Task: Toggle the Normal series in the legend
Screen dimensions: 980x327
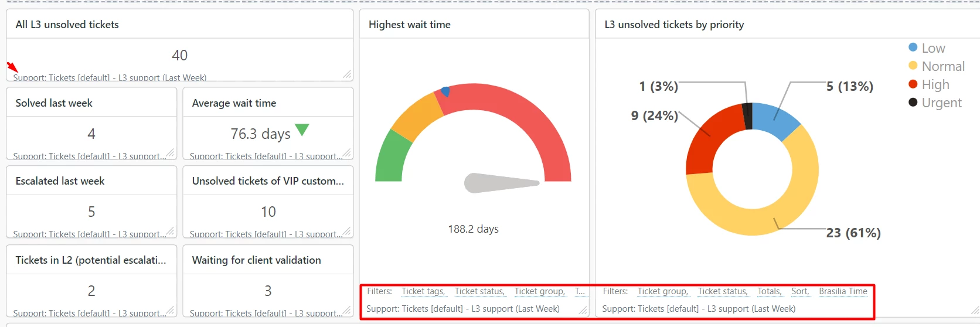Action: (x=936, y=66)
